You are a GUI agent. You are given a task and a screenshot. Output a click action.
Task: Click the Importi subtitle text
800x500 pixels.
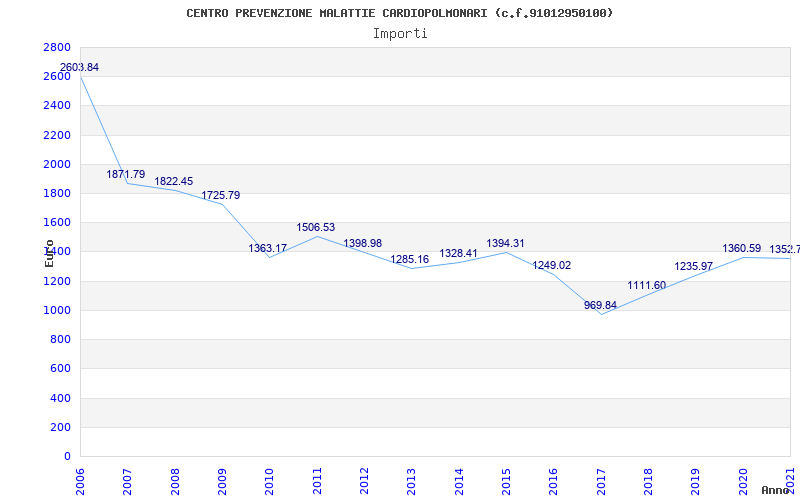tap(400, 33)
